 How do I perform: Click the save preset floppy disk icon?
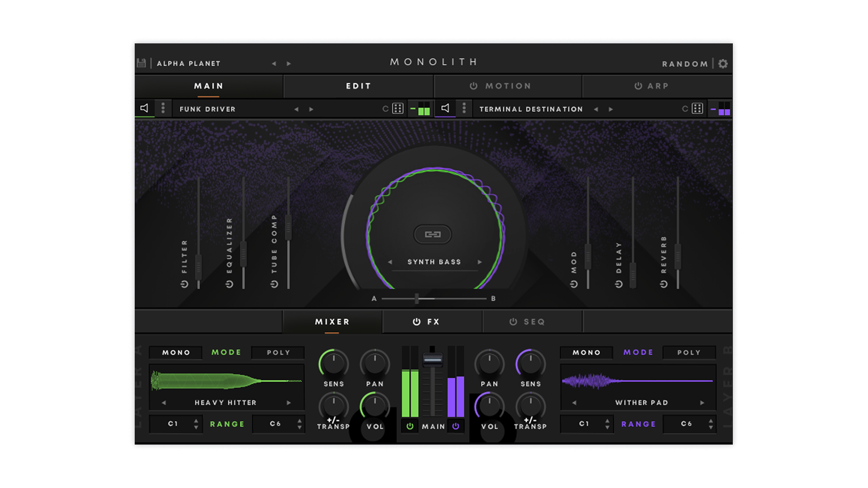(142, 63)
